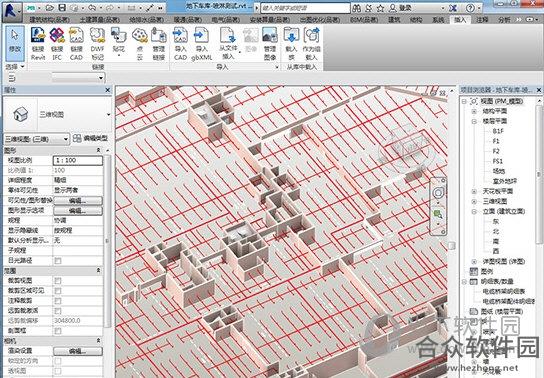The height and width of the screenshot is (378, 544).
Task: Click 登录 sign-in button
Action: (x=401, y=8)
